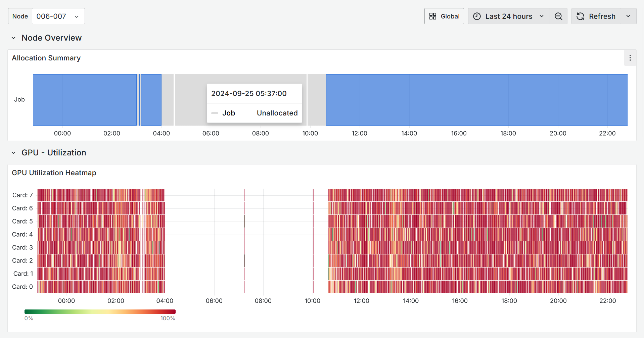Click Card: 6 row label

[x=22, y=208]
